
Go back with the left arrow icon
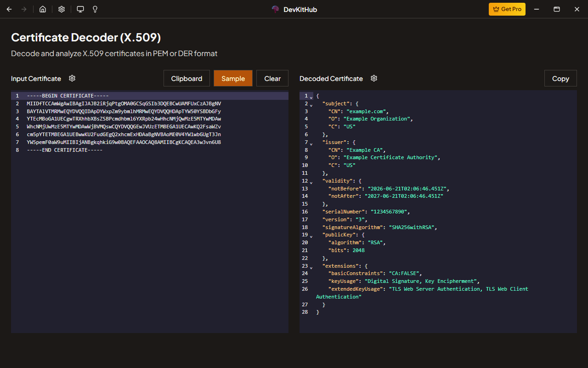point(9,9)
